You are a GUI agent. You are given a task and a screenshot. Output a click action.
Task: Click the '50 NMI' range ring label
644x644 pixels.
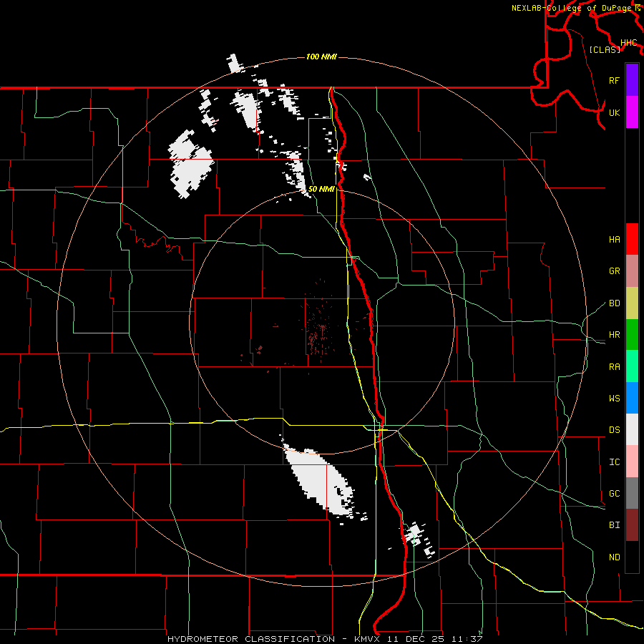point(321,189)
